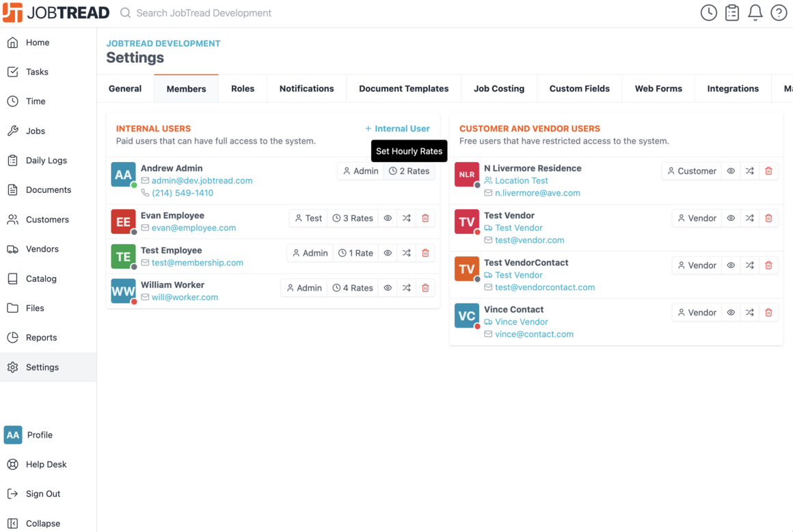793x532 pixels.
Task: Delete Test Vendor user with trash icon
Action: 768,218
